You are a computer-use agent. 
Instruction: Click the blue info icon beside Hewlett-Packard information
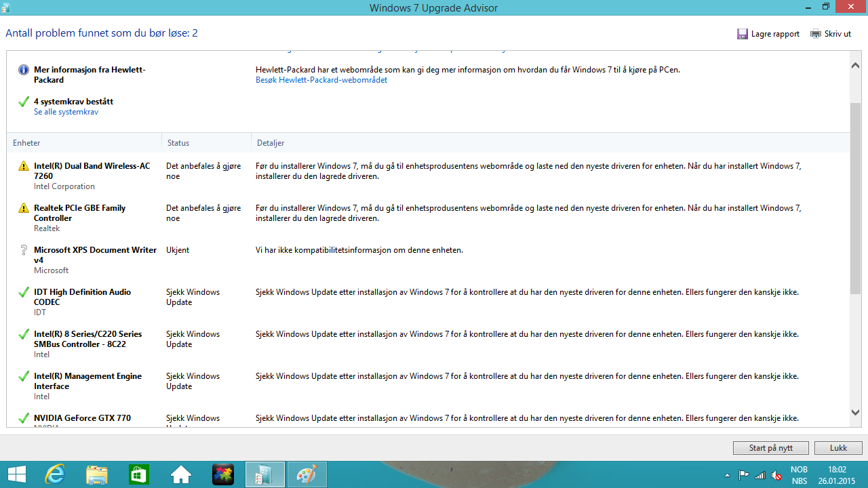pyautogui.click(x=24, y=70)
